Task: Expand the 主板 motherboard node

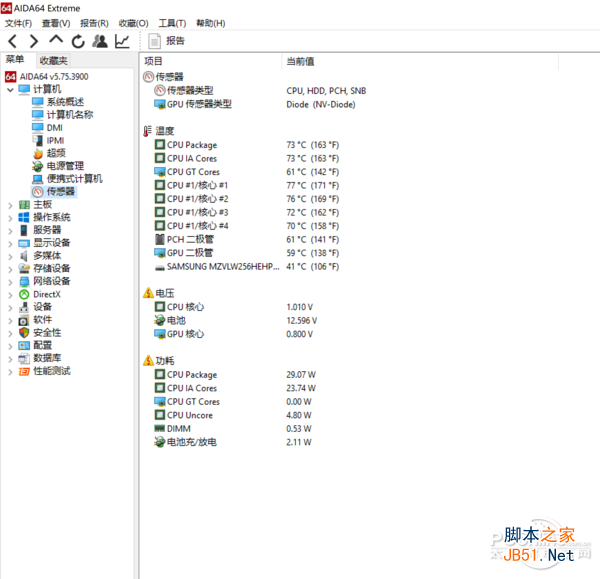Action: pos(10,206)
